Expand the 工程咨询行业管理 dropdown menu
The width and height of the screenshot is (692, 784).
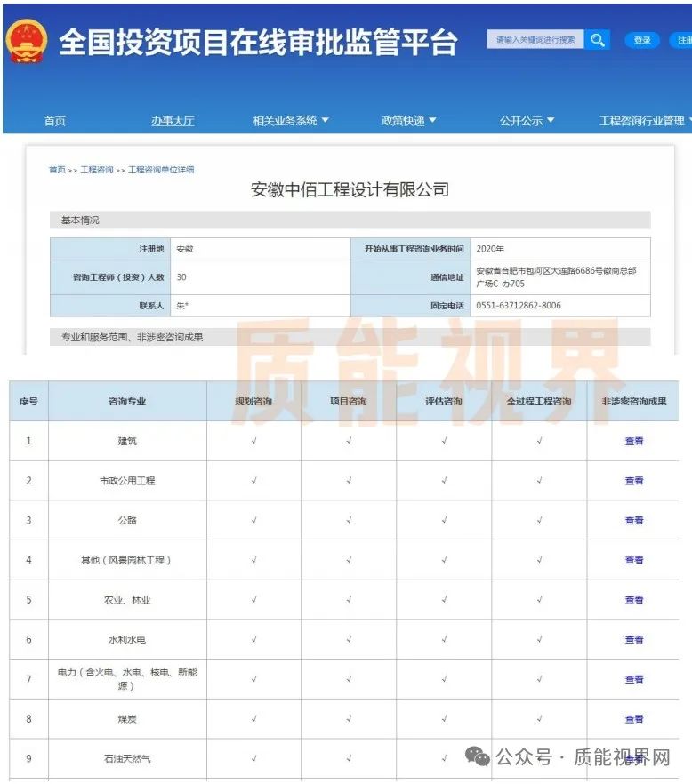pyautogui.click(x=646, y=121)
